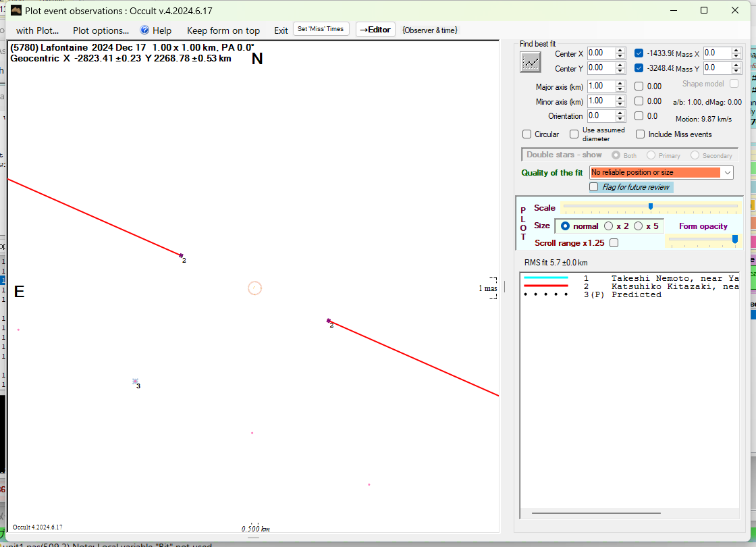
Task: Decrease Major axis value with down arrow
Action: (x=620, y=89)
